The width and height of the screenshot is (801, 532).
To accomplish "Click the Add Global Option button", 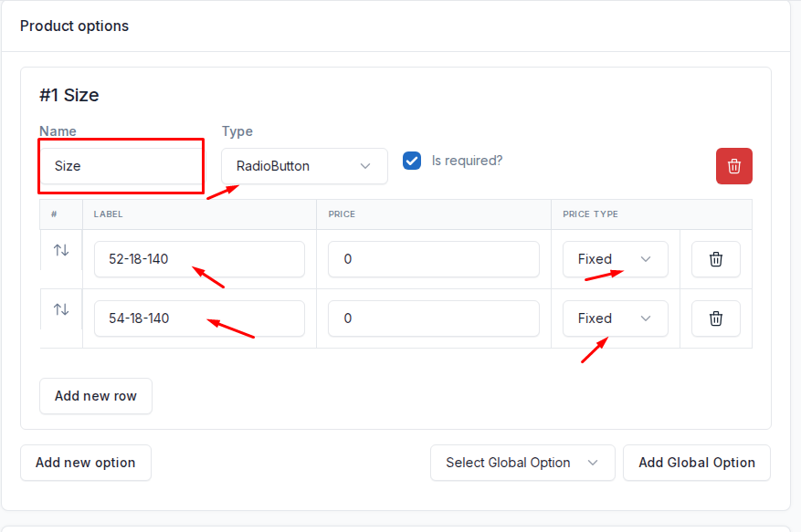I will click(697, 463).
